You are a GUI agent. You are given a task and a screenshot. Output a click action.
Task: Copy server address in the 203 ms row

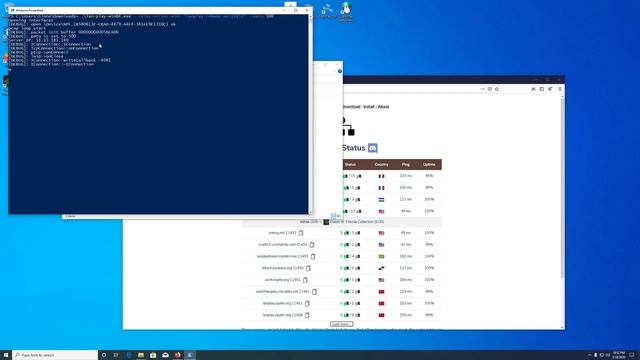(x=307, y=304)
